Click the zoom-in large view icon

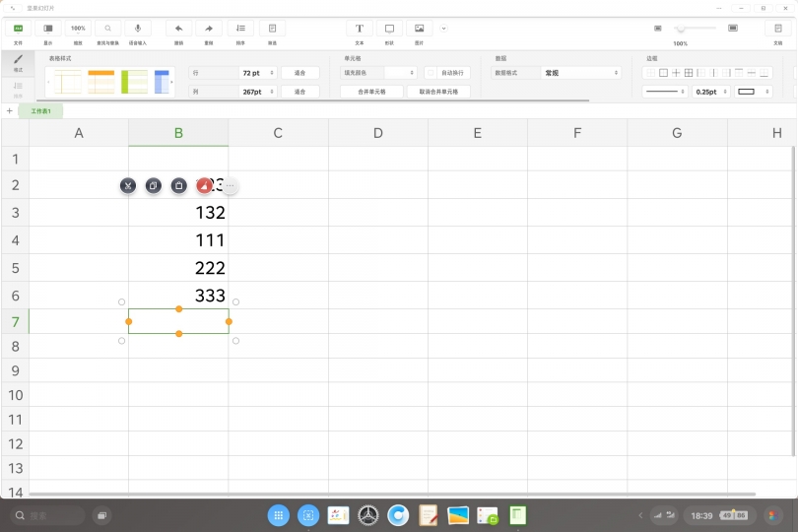733,28
